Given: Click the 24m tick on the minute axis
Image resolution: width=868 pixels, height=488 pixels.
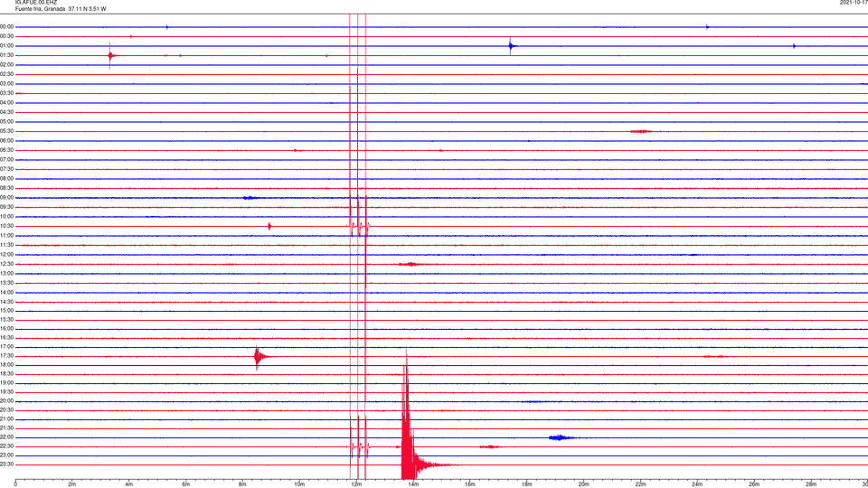Looking at the screenshot, I should (x=697, y=484).
